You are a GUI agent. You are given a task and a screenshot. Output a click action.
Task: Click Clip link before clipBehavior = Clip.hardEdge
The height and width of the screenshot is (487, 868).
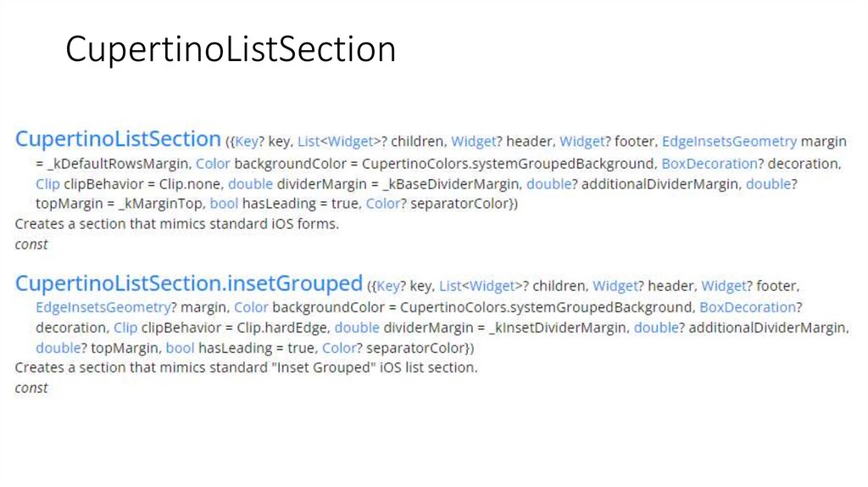pos(125,327)
